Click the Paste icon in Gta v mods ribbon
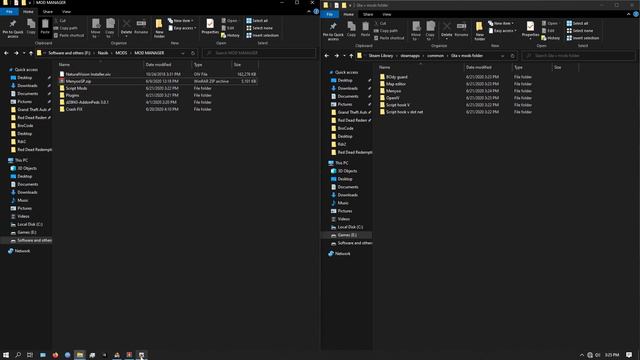This screenshot has width=640, height=360. [x=365, y=29]
